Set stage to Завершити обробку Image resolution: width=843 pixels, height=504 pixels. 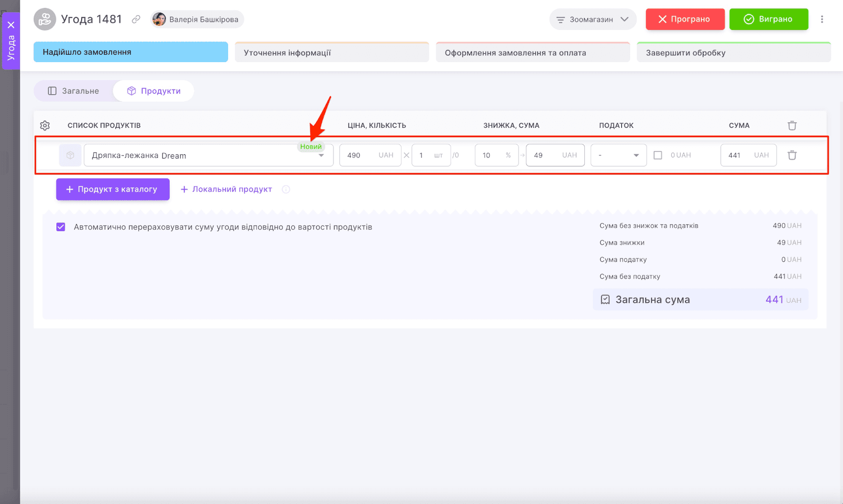point(734,52)
